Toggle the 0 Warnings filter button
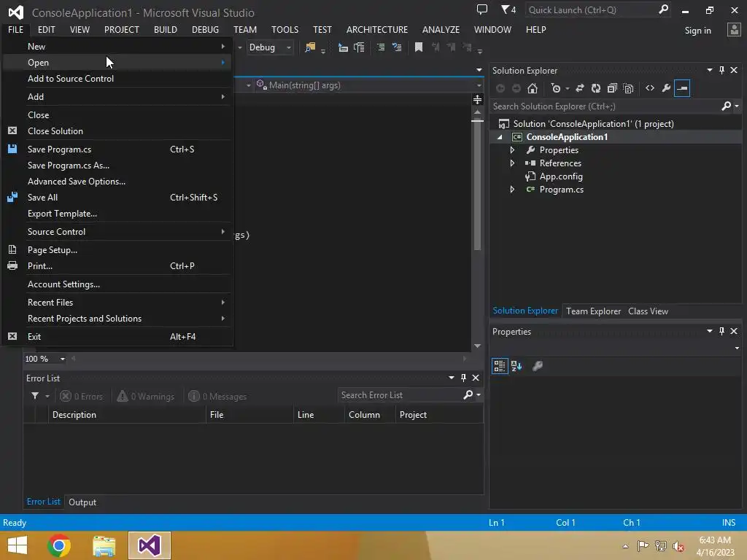 [x=146, y=396]
